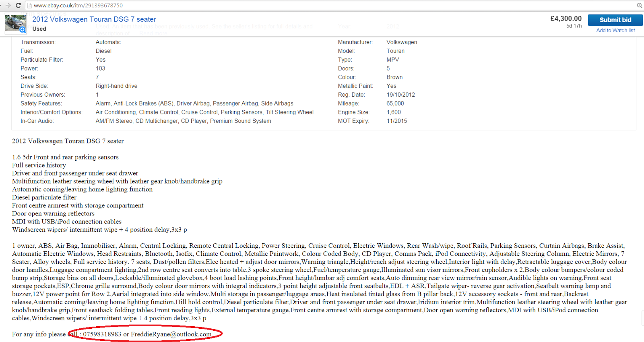This screenshot has height=342, width=644.
Task: Click Add to Watch list link
Action: (x=615, y=30)
